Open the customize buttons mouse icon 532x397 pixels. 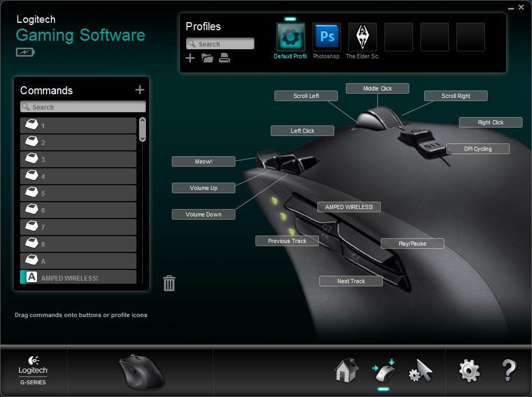pyautogui.click(x=384, y=371)
